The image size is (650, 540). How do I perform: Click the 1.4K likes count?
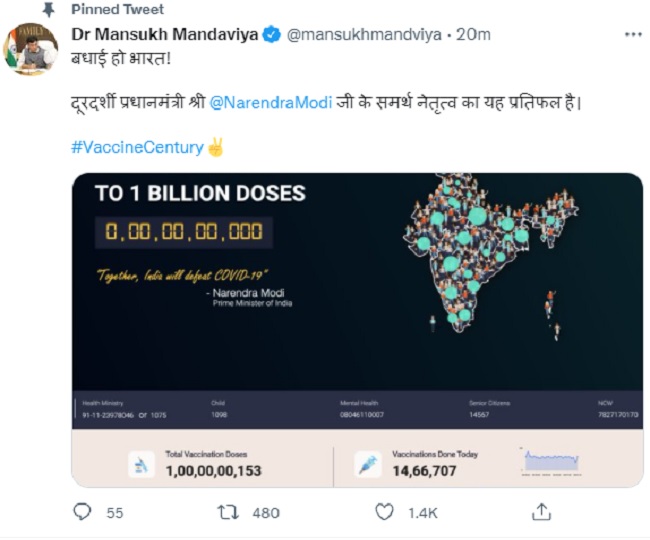click(422, 513)
